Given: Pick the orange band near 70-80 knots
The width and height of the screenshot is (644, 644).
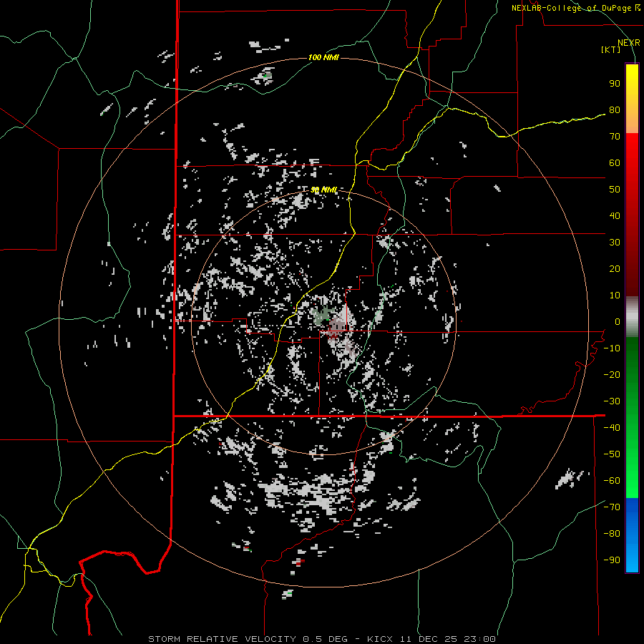Looking at the screenshot, I should [632, 121].
